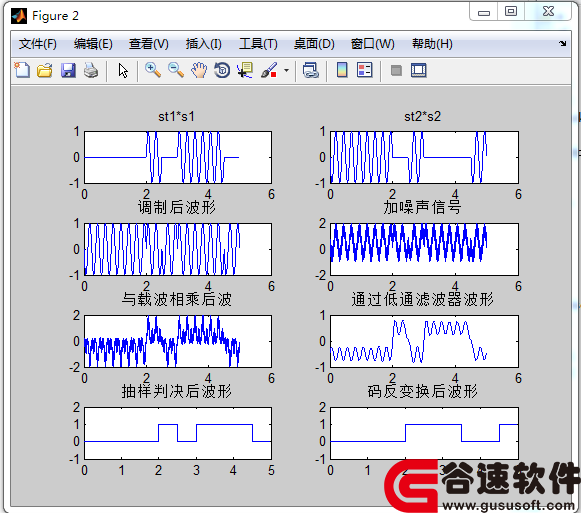Select the Brush data tool
581x513 pixels.
point(269,70)
